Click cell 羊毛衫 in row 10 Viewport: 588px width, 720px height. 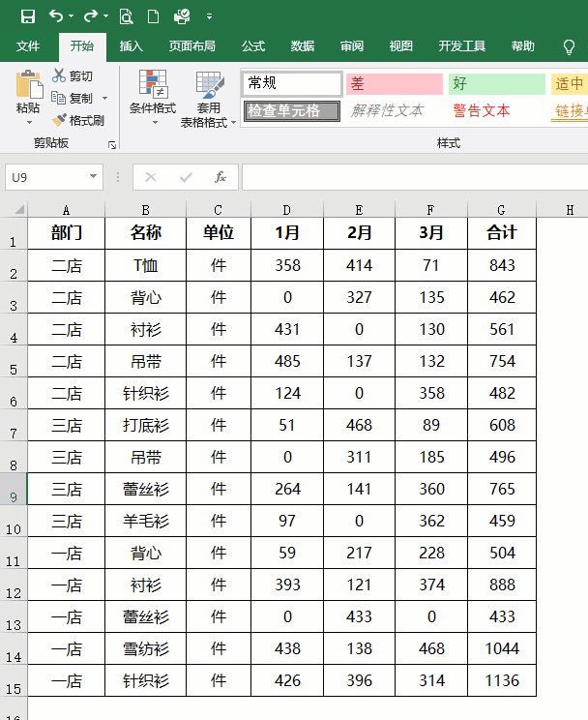(145, 522)
